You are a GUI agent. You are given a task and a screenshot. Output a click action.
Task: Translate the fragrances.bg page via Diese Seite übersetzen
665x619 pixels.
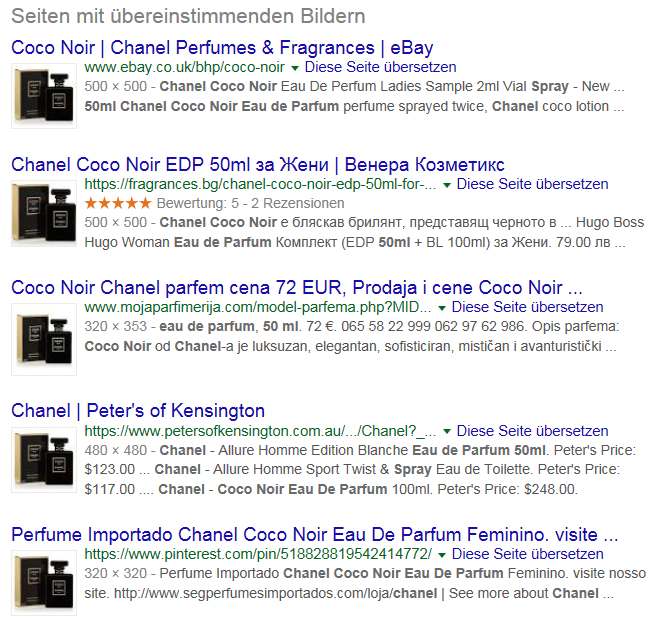532,184
